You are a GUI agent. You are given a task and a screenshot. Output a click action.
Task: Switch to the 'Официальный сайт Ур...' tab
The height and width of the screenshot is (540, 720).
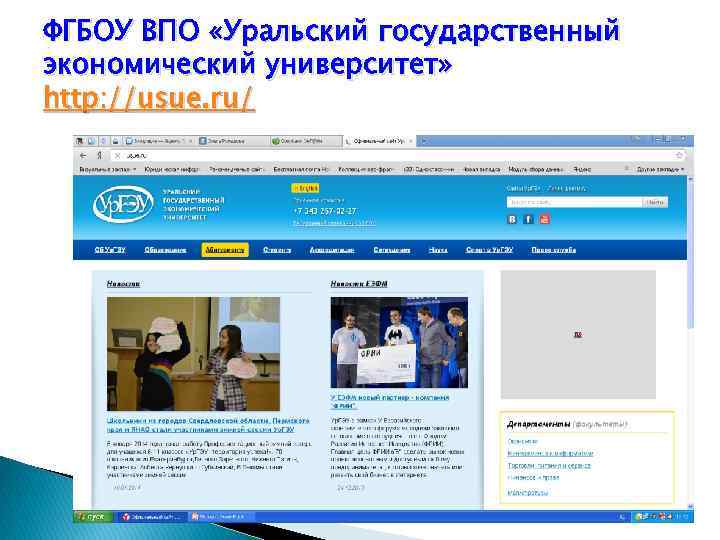379,141
